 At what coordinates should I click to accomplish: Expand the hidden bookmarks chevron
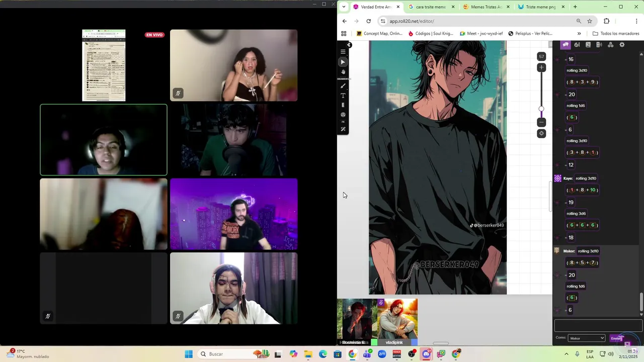point(579,34)
